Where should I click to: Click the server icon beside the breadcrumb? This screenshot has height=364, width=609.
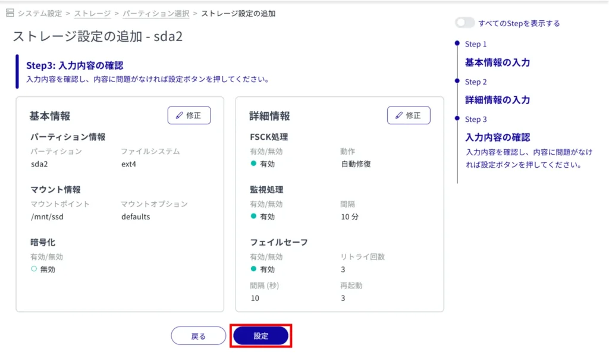10,12
